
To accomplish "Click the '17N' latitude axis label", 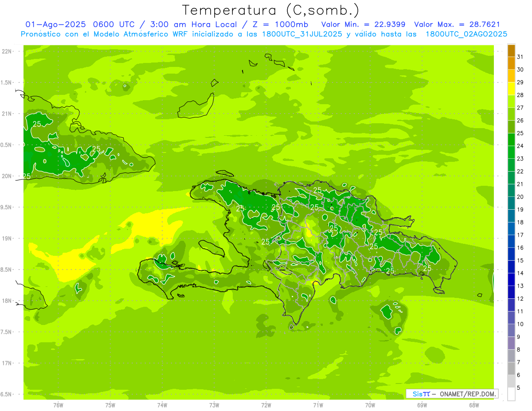I will pos(7,363).
